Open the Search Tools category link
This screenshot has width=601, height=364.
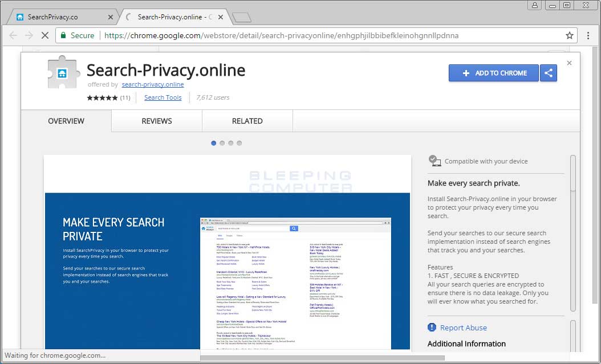tap(163, 97)
